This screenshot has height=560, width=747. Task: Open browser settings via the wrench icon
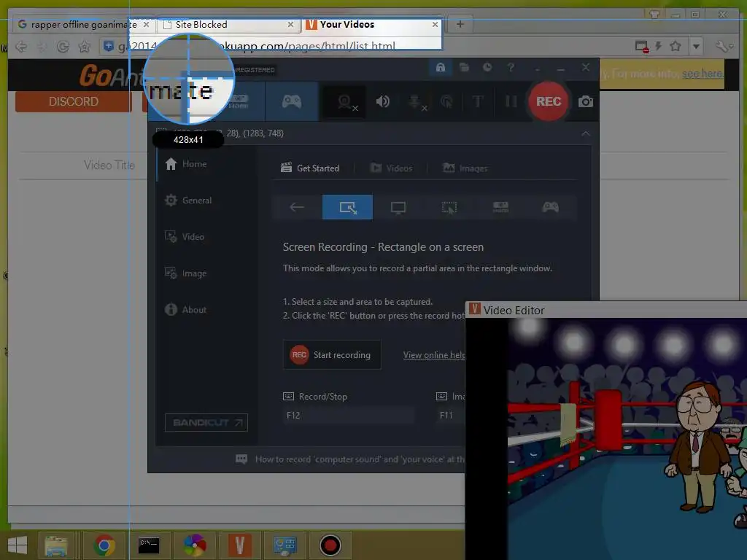(x=724, y=46)
